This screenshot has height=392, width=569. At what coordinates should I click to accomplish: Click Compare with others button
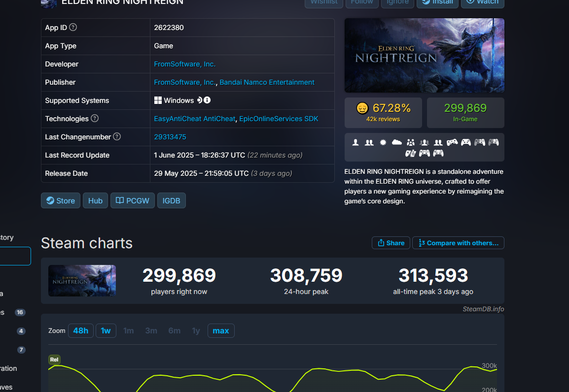coord(459,243)
